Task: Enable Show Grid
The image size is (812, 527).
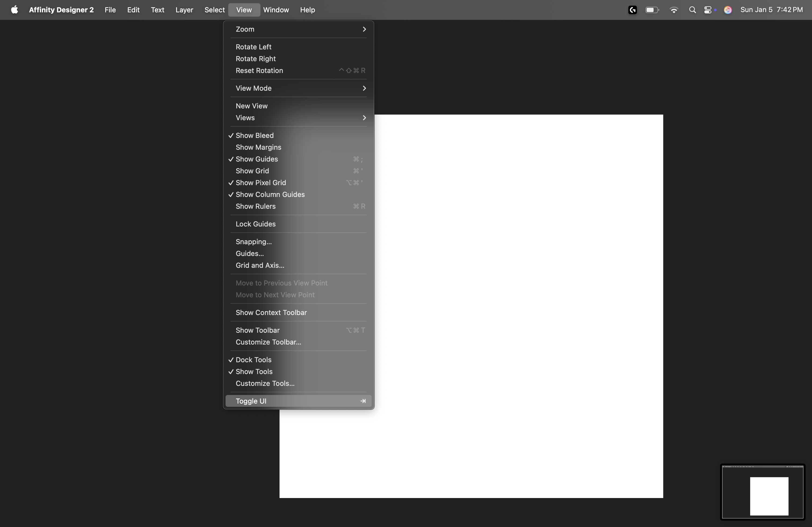Action: coord(299,171)
